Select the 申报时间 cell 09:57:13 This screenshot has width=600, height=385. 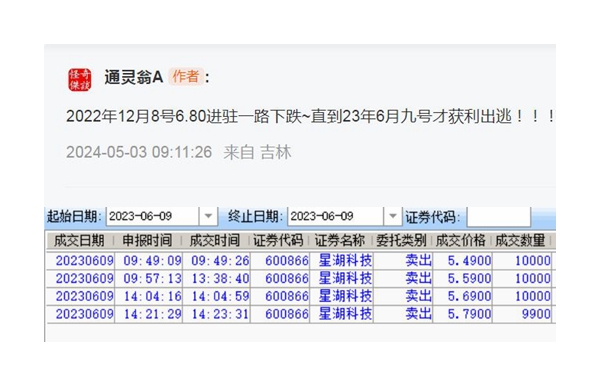[x=149, y=278]
